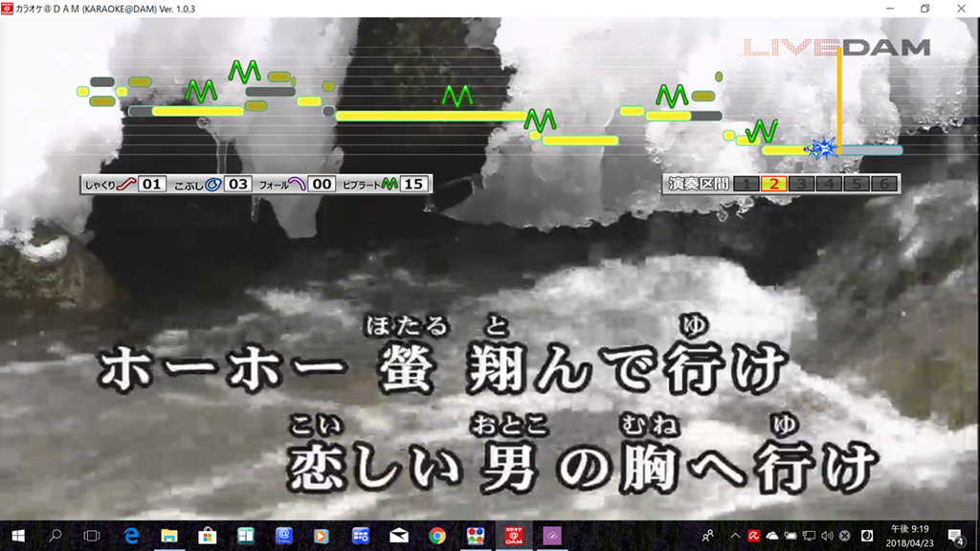The height and width of the screenshot is (551, 980).
Task: Open File Explorer from the taskbar
Action: [x=169, y=536]
